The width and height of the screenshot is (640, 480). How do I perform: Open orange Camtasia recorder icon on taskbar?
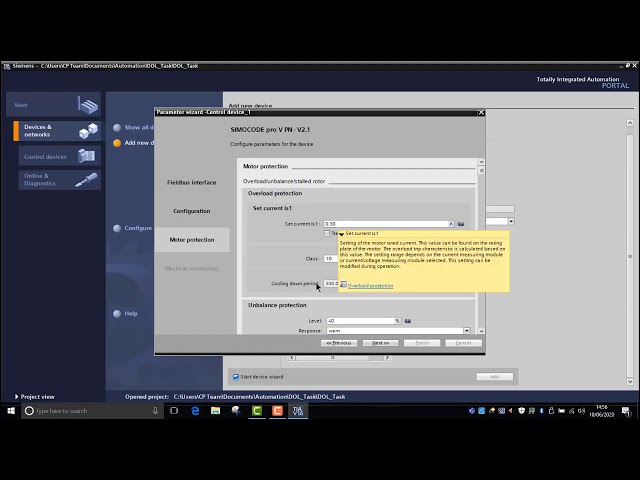click(x=277, y=411)
